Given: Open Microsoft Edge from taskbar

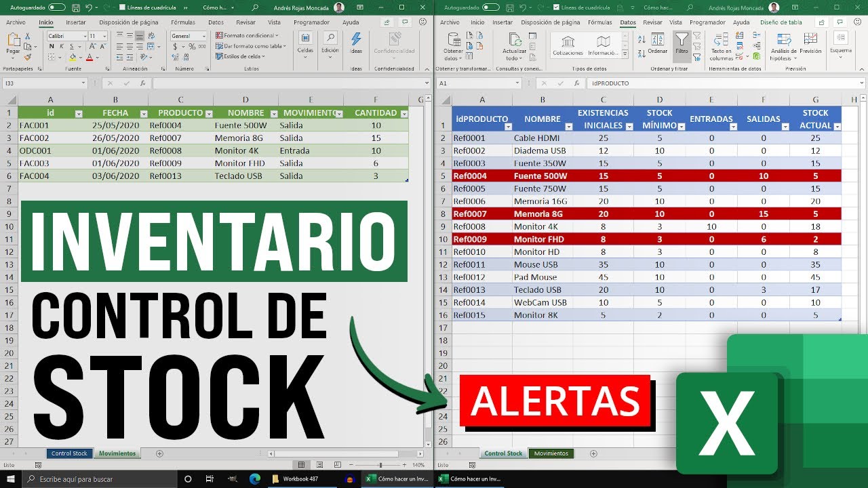Looking at the screenshot, I should pyautogui.click(x=255, y=479).
